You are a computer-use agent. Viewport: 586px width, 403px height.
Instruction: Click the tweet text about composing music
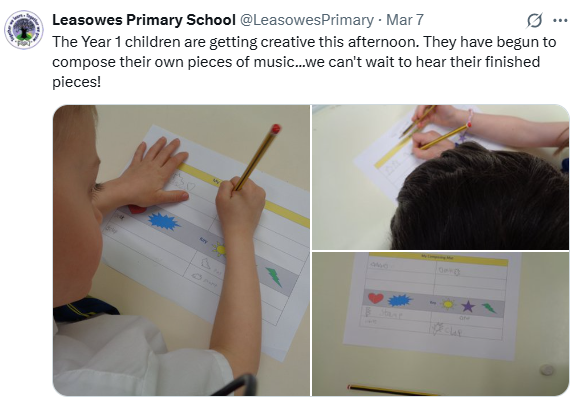point(304,62)
